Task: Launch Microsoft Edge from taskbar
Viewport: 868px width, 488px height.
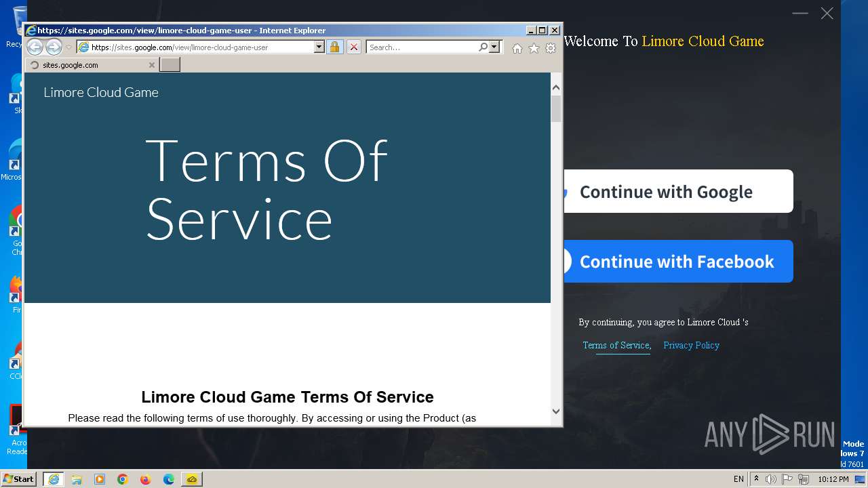Action: click(169, 479)
